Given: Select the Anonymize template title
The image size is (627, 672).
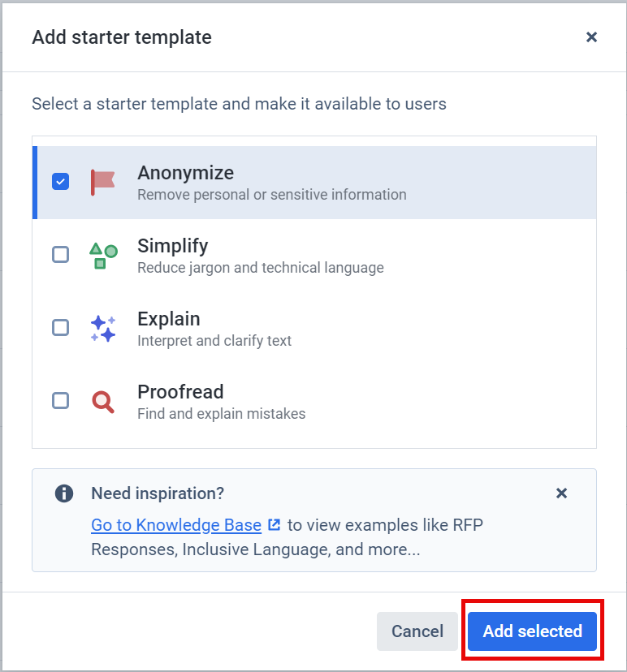Looking at the screenshot, I should 186,173.
